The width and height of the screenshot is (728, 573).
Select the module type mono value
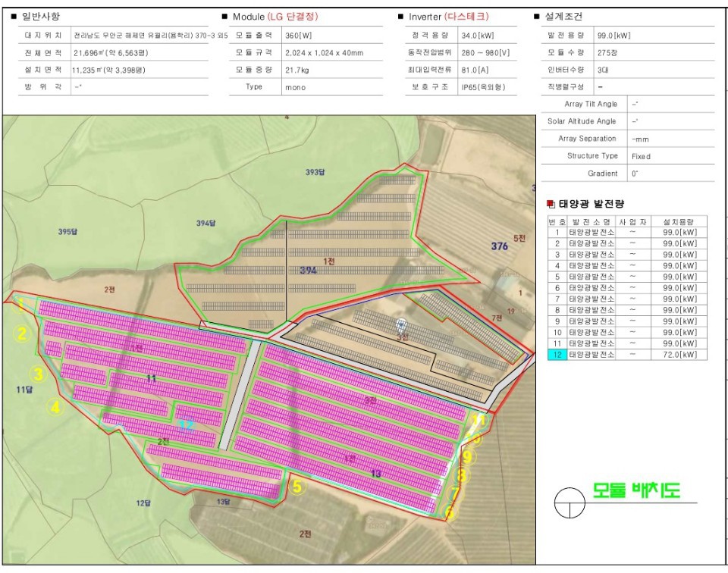[x=295, y=87]
